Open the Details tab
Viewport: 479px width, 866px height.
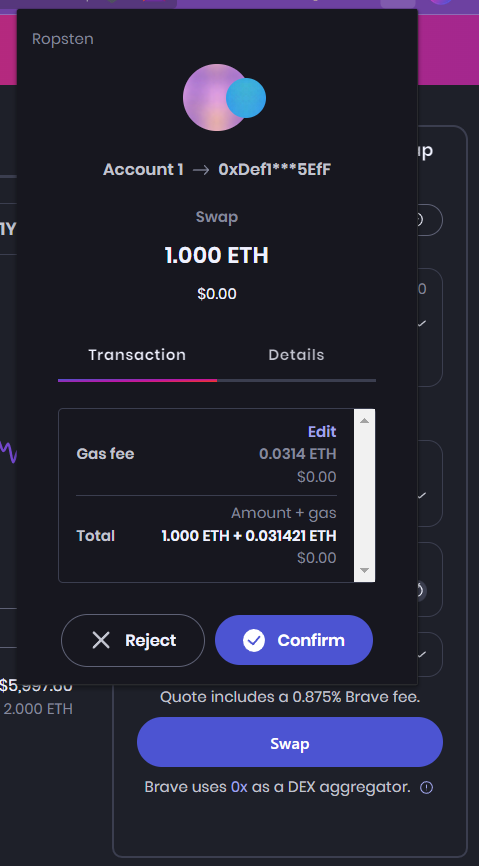(x=296, y=355)
